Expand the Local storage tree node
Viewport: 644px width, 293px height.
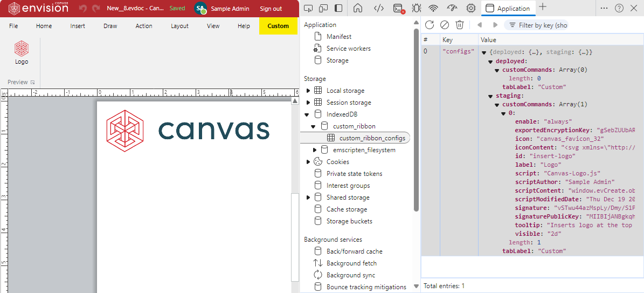308,91
